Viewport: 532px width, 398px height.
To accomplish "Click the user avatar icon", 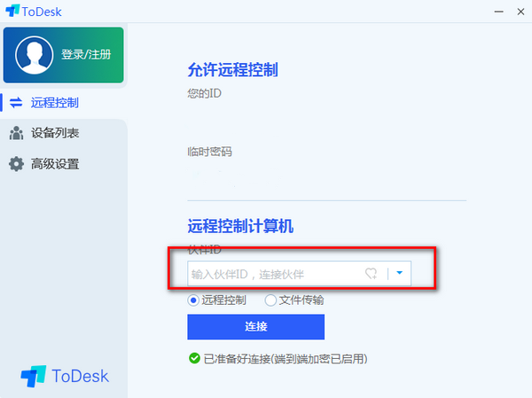I will pos(34,55).
